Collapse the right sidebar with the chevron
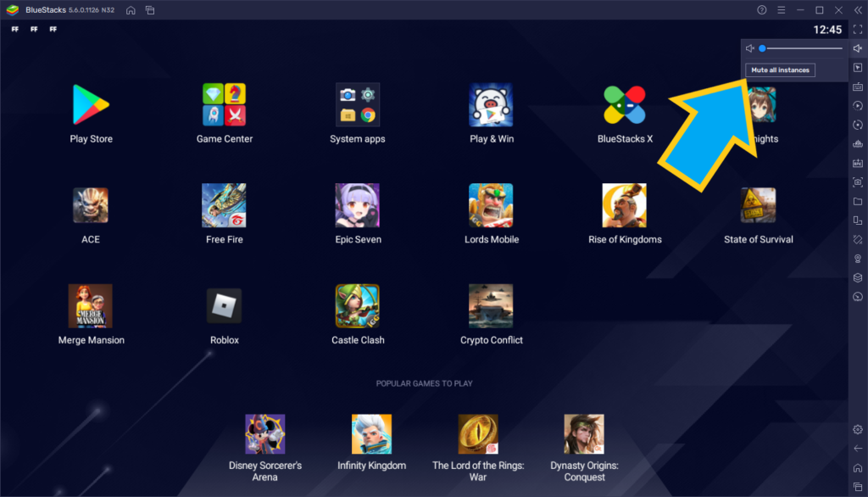 [857, 9]
